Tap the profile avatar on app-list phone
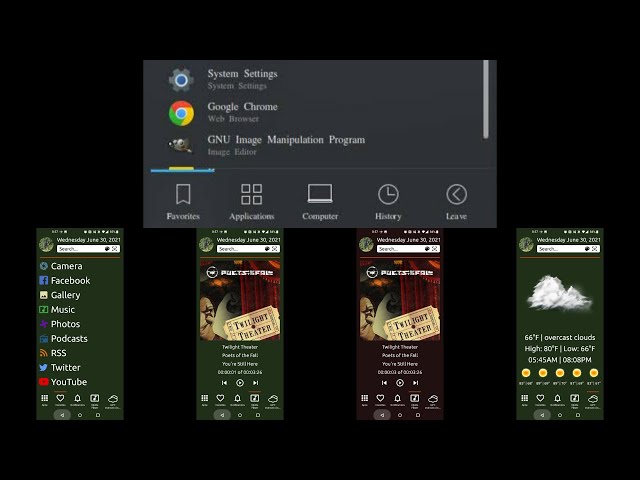Viewport: 640px width, 480px height. (x=46, y=244)
